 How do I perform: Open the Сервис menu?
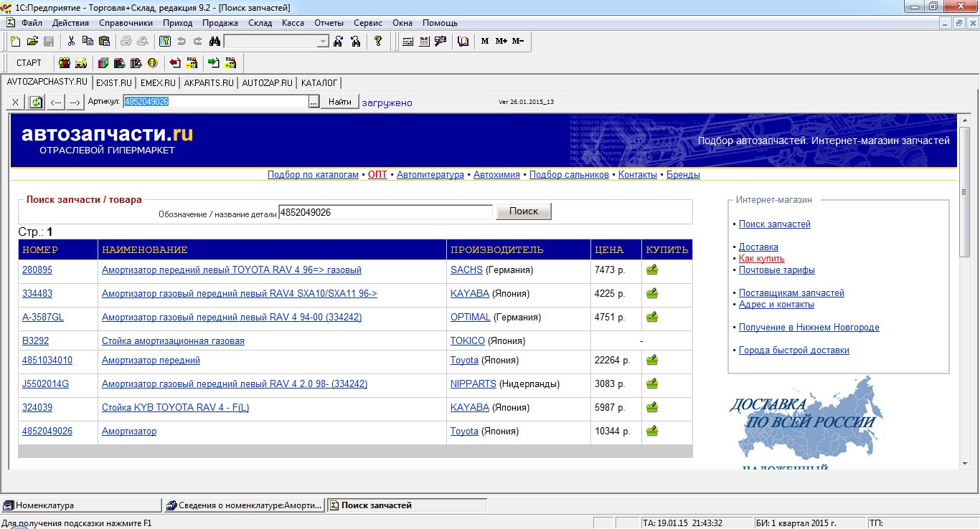tap(368, 23)
